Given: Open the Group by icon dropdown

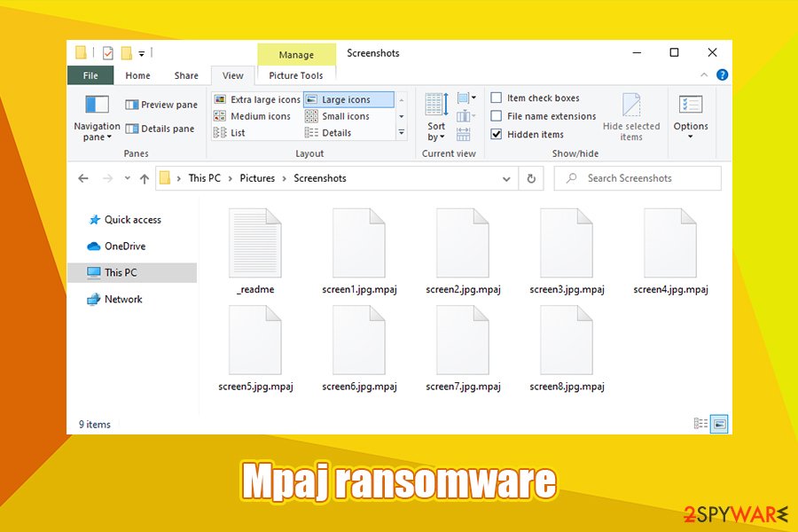Looking at the screenshot, I should [x=466, y=98].
